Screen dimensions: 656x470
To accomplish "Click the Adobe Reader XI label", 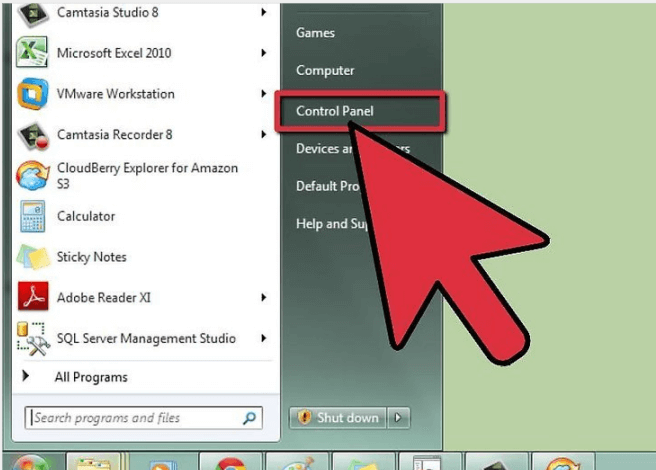I will tap(104, 298).
